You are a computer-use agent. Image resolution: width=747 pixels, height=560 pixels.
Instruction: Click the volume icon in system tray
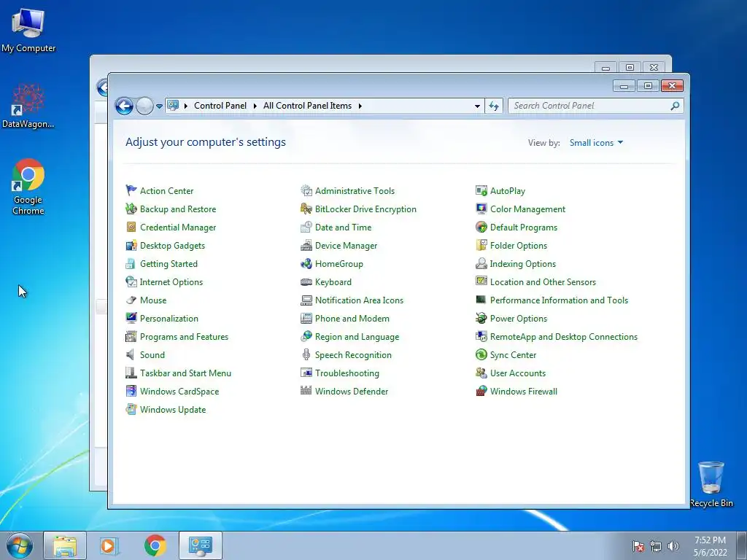[x=673, y=546]
